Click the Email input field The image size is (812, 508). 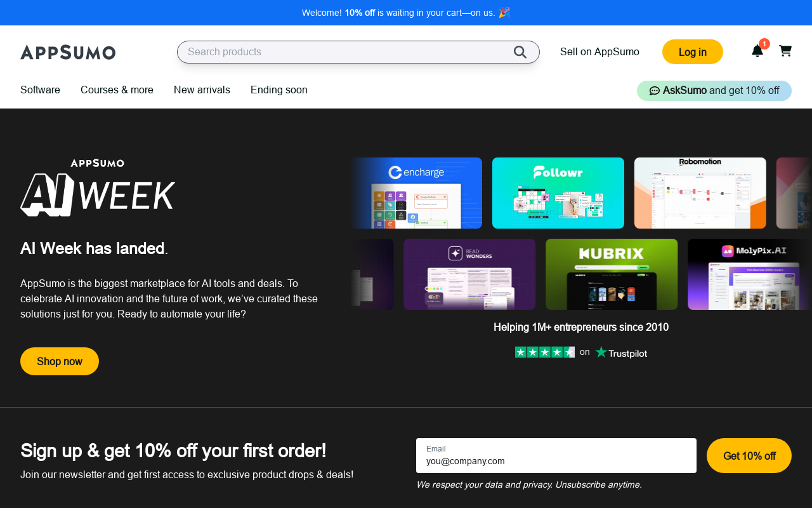(556, 455)
